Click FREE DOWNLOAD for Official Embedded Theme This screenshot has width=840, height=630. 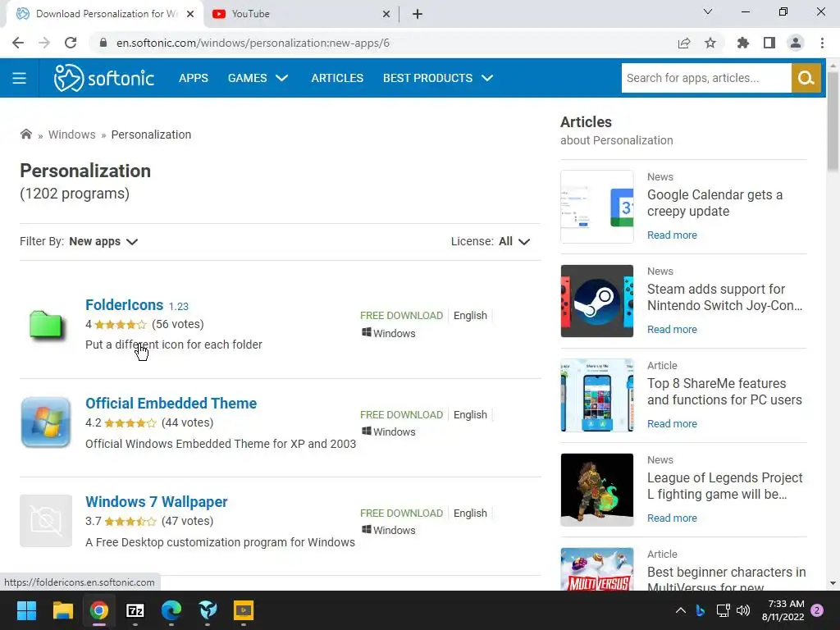(401, 414)
